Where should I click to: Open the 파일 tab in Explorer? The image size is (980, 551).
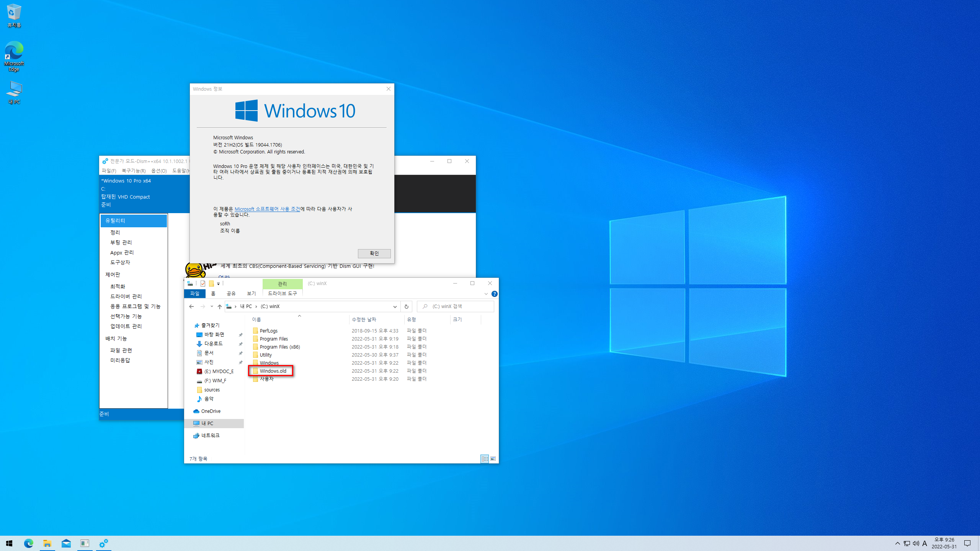pyautogui.click(x=195, y=293)
